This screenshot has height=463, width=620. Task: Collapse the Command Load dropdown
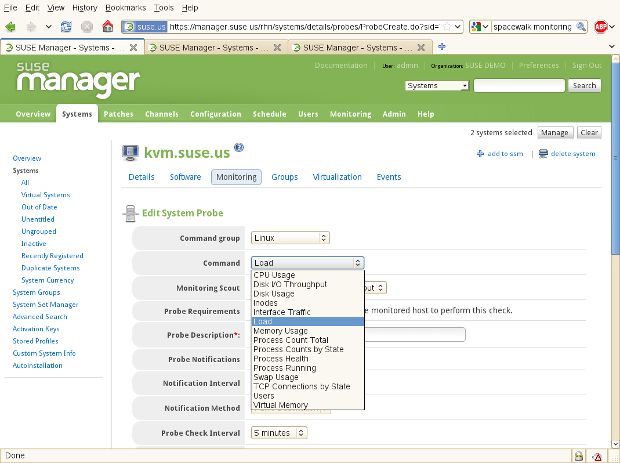308,263
